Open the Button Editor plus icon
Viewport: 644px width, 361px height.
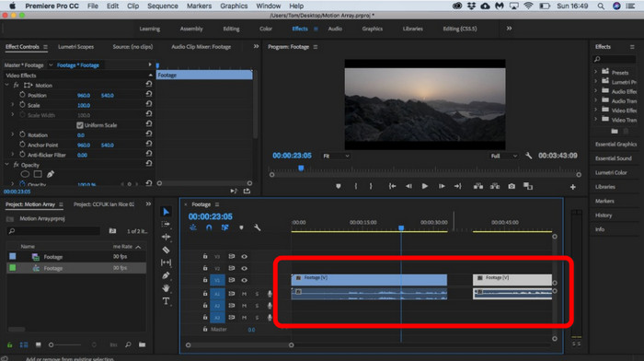573,187
